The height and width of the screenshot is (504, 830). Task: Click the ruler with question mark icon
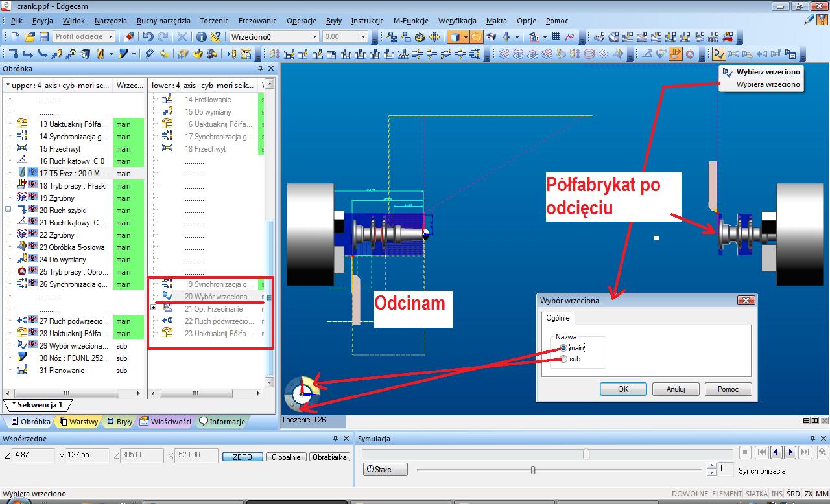click(x=216, y=37)
